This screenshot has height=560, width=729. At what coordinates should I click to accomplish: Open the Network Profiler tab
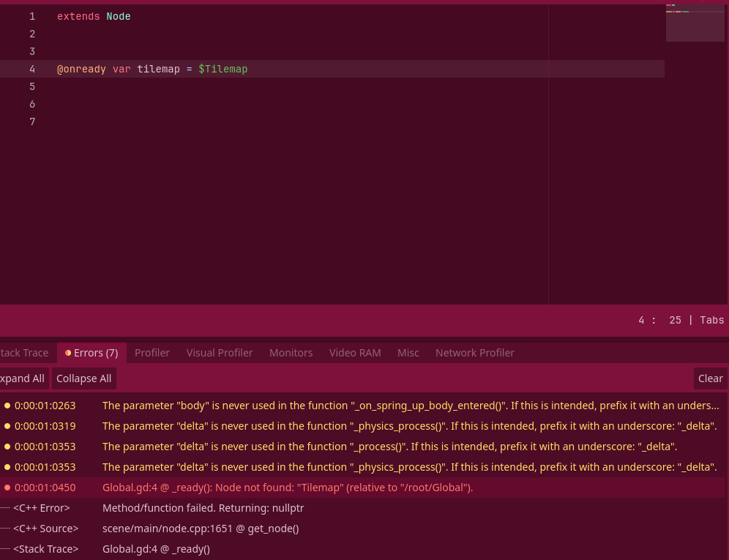[x=475, y=353]
